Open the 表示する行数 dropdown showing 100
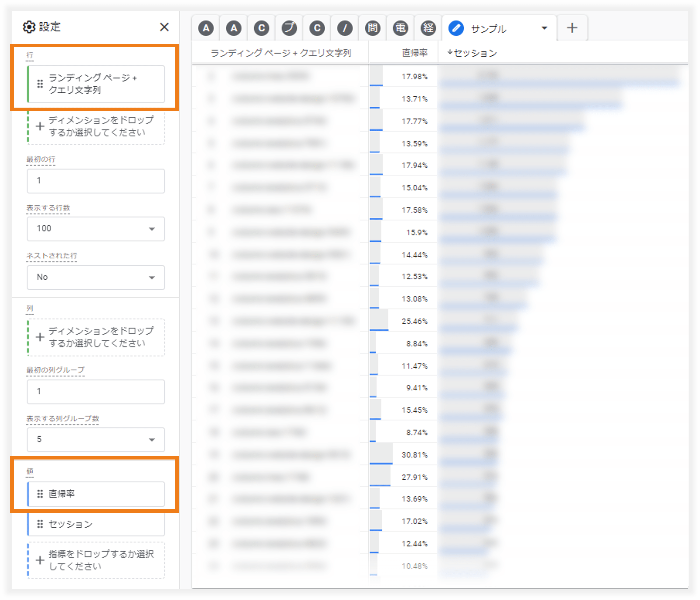The width and height of the screenshot is (700, 600). 96,229
